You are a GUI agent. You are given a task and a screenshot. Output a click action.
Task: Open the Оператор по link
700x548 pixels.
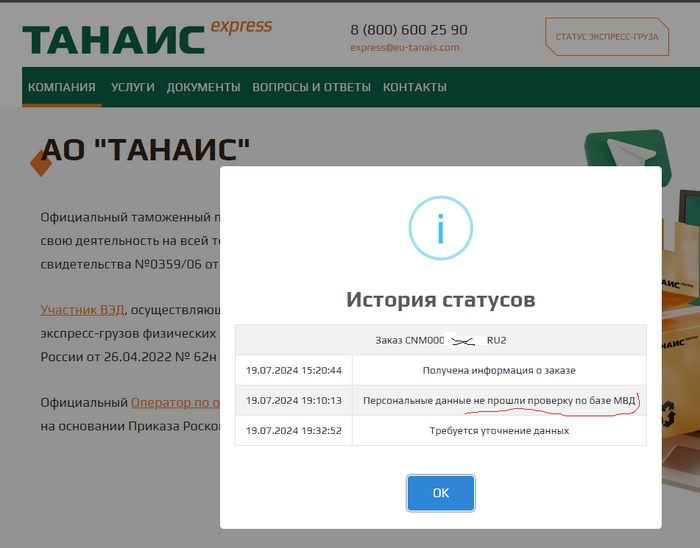pos(175,403)
